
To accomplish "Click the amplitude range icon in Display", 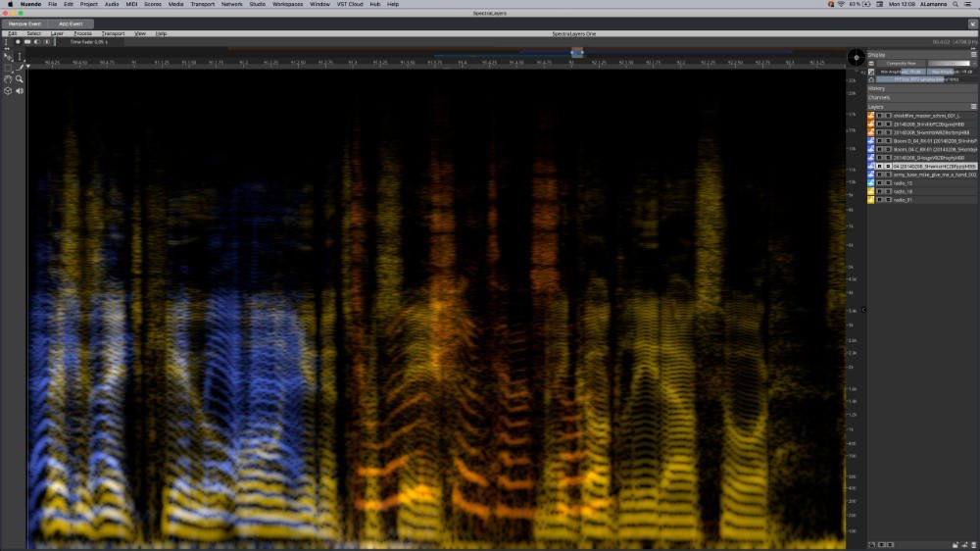I will pyautogui.click(x=871, y=72).
